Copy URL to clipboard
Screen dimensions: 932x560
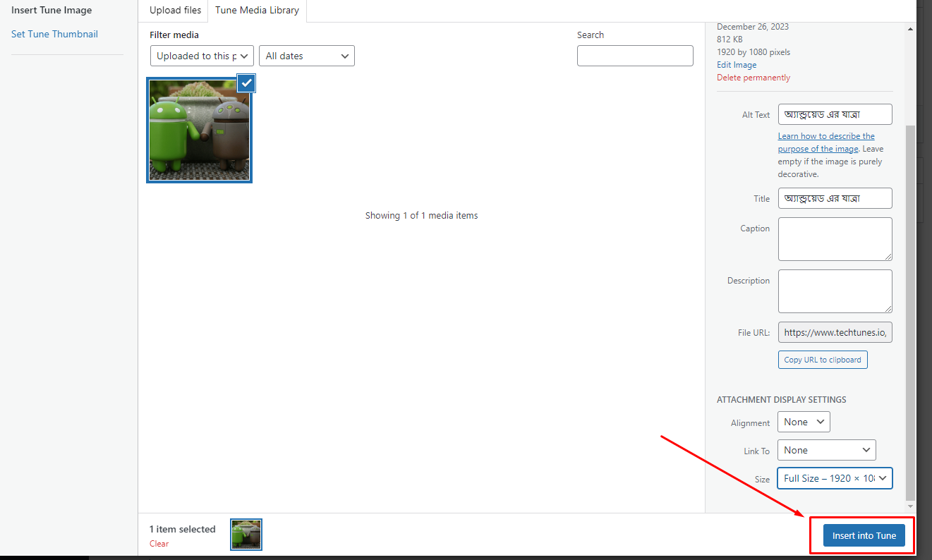click(823, 360)
